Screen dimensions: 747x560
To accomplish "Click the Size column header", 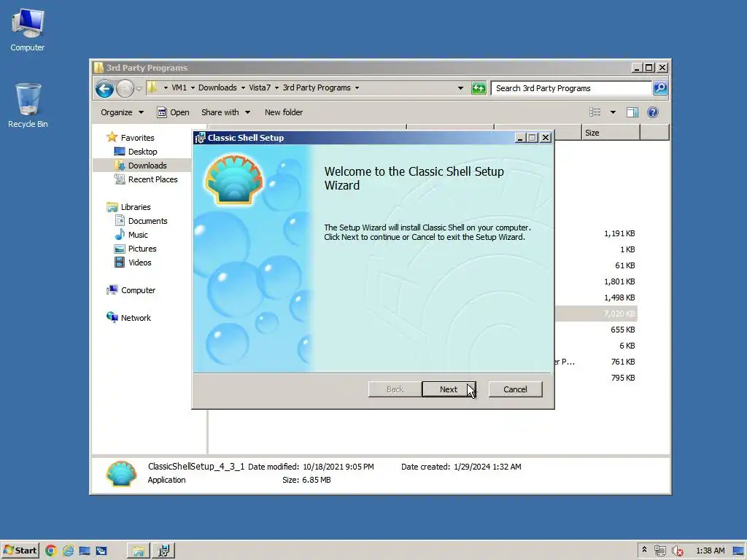I will 611,133.
